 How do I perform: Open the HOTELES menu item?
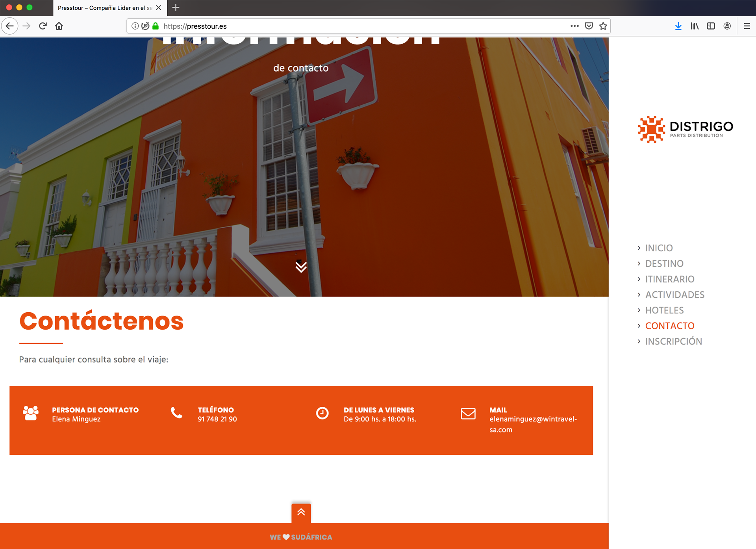point(664,310)
